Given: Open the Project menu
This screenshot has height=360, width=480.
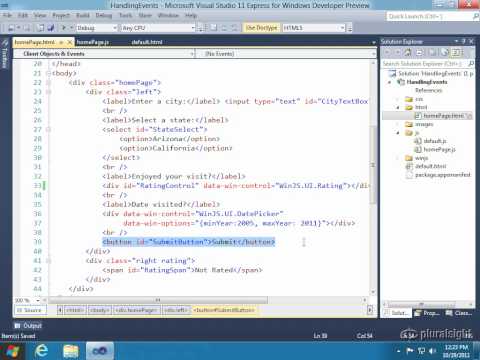Looking at the screenshot, I should (61, 15).
